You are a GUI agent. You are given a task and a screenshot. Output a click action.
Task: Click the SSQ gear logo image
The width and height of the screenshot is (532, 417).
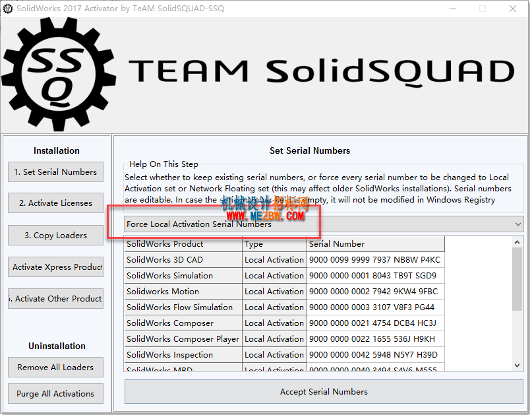coord(59,74)
